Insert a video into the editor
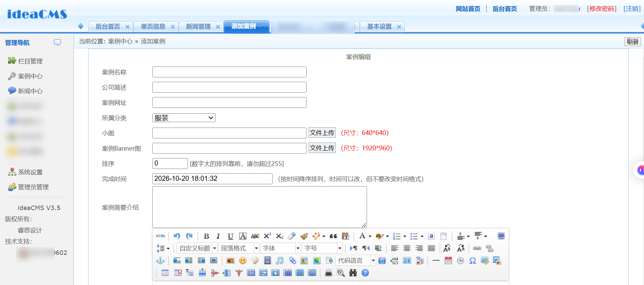644x285 pixels. (268, 261)
